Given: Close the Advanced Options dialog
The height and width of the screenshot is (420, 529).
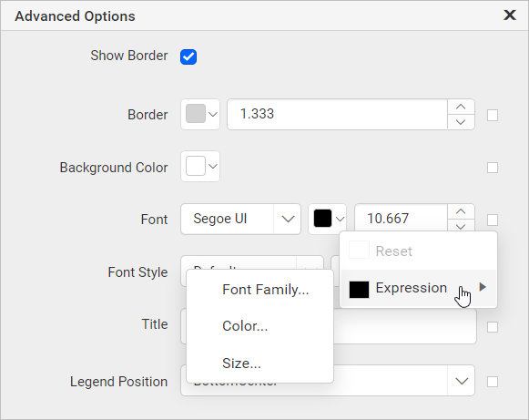Looking at the screenshot, I should [510, 15].
